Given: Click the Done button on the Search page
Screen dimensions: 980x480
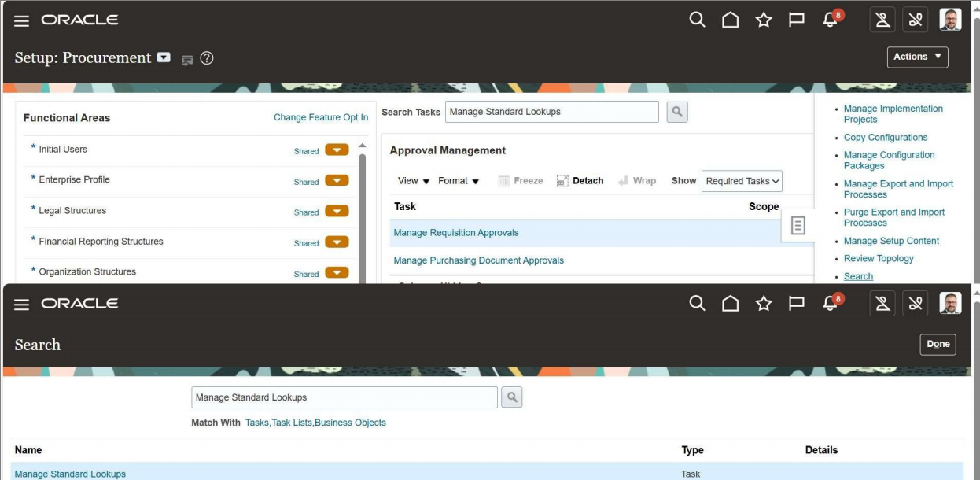Looking at the screenshot, I should [938, 344].
